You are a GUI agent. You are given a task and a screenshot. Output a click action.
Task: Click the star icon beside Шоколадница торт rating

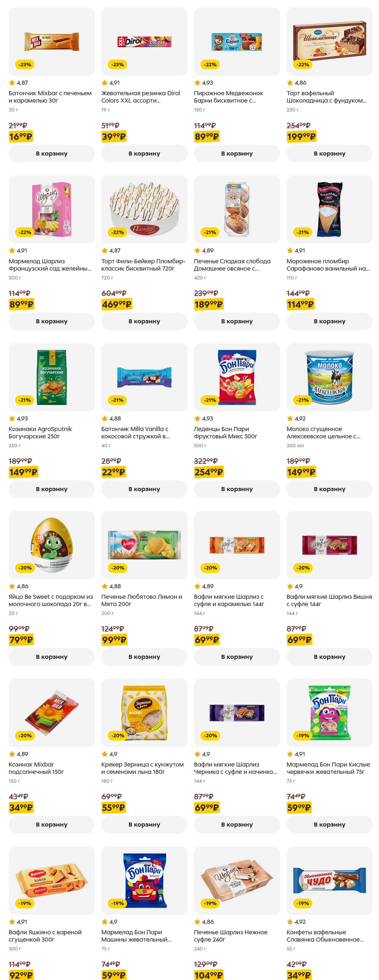pos(290,83)
